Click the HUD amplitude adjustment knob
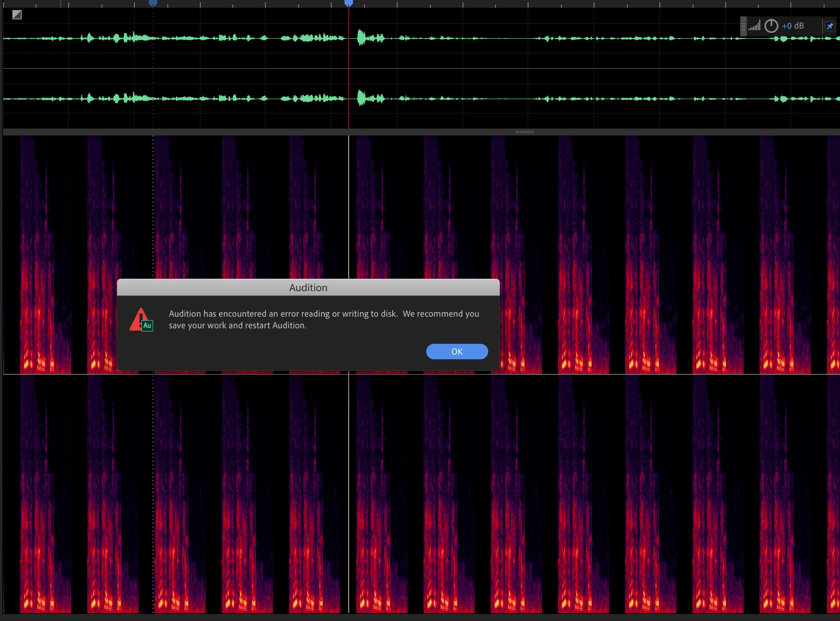The height and width of the screenshot is (621, 840). (771, 26)
